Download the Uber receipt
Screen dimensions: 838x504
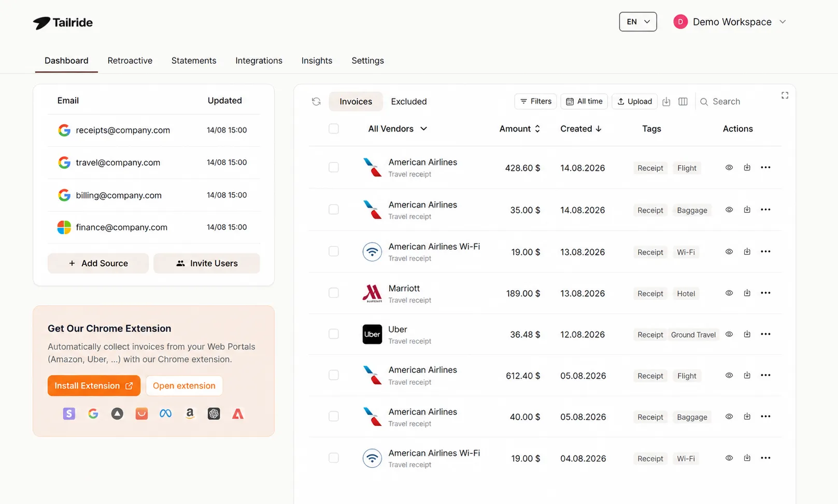[x=747, y=334]
